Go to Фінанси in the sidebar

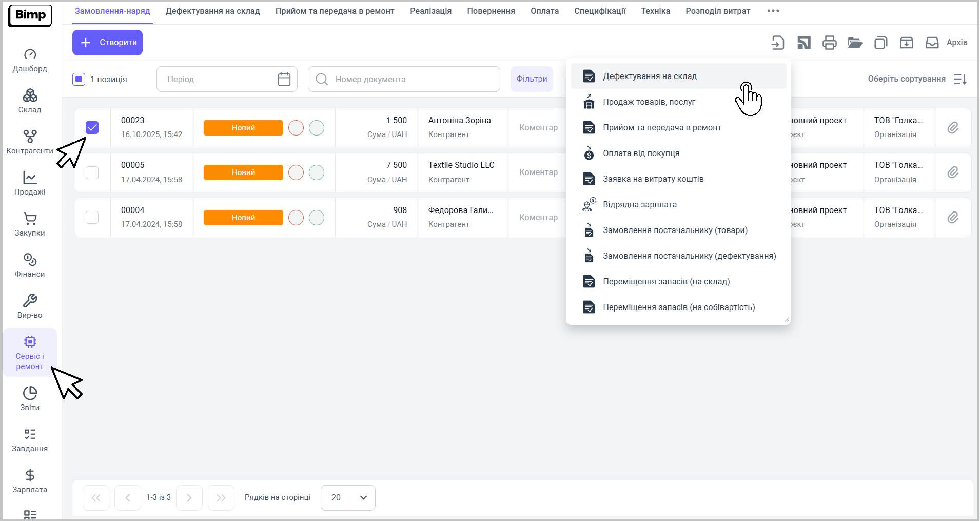tap(30, 265)
